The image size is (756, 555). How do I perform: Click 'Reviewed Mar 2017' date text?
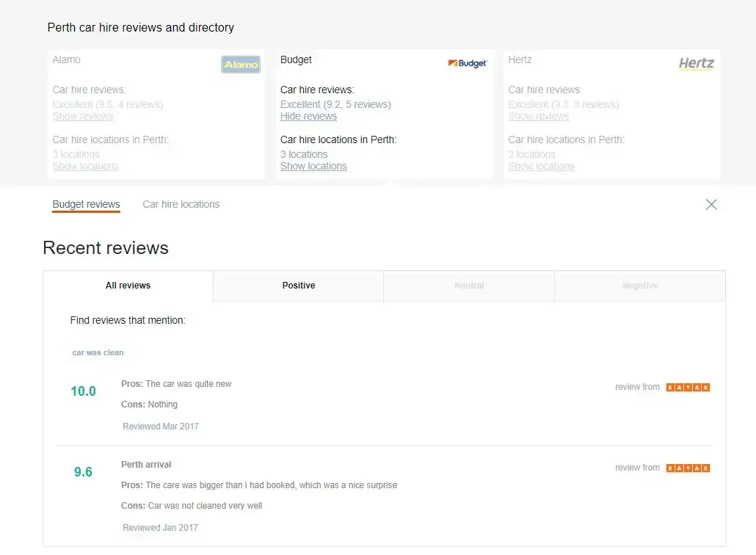pyautogui.click(x=161, y=427)
